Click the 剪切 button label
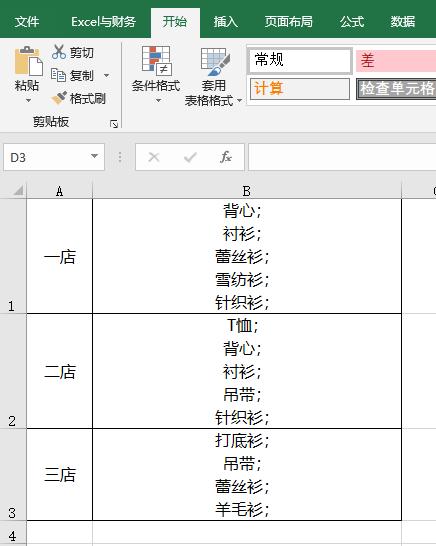Viewport: 436px width, 546px height. pyautogui.click(x=81, y=53)
